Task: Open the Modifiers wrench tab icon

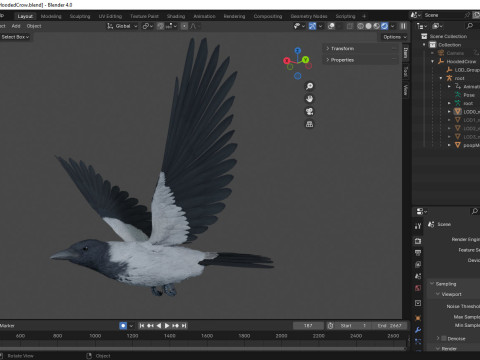Action: pos(418,330)
